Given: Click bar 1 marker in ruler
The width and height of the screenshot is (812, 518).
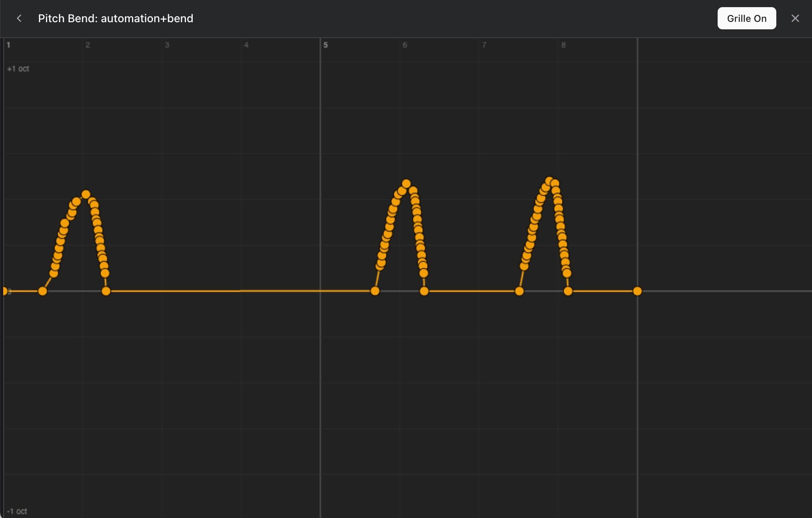Looking at the screenshot, I should point(8,45).
